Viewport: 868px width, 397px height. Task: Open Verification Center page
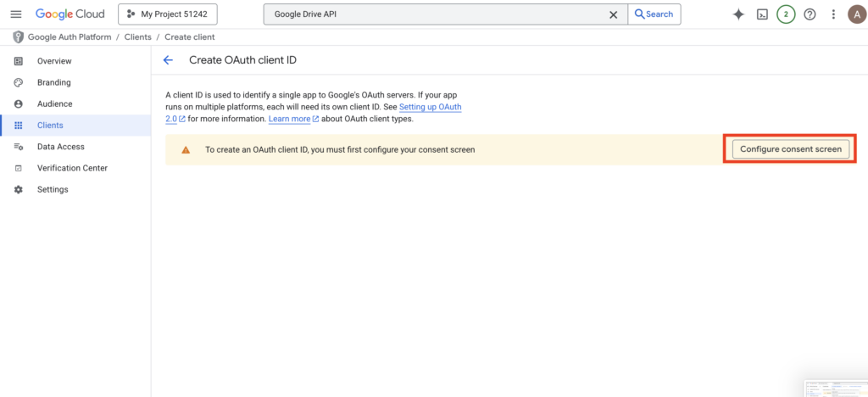[x=72, y=168]
